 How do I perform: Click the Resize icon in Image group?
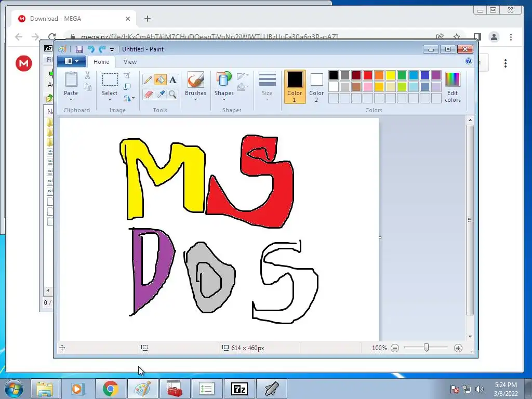point(127,87)
